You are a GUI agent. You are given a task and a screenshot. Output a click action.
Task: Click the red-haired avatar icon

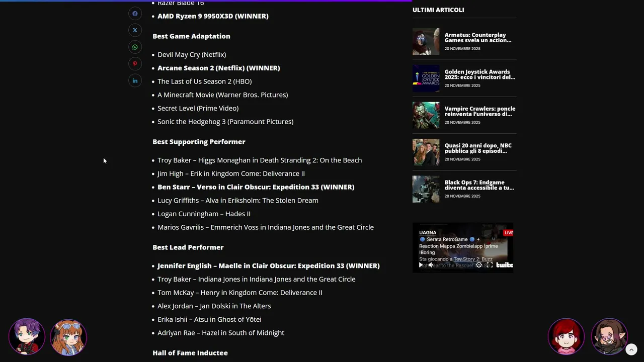[566, 336]
